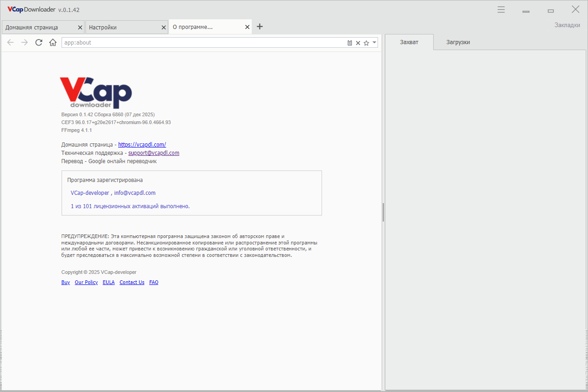Close the Настройки tab
588x392 pixels.
pyautogui.click(x=164, y=28)
